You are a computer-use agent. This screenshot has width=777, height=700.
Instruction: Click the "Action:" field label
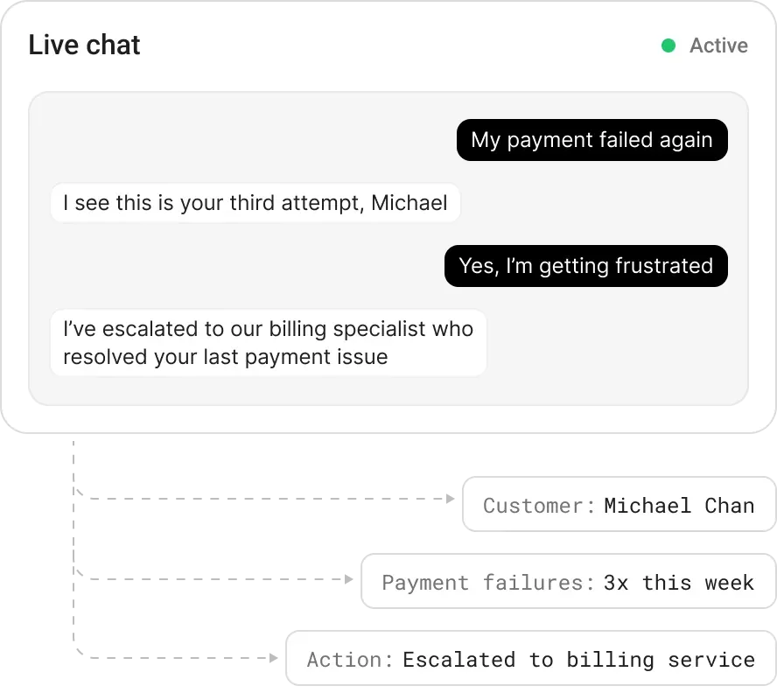coord(350,660)
